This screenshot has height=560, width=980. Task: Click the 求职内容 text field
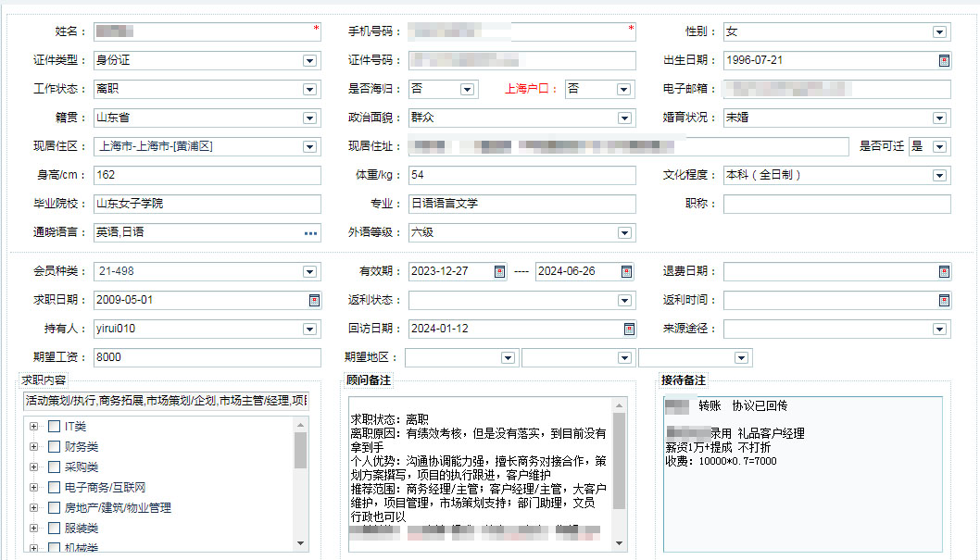pyautogui.click(x=166, y=401)
